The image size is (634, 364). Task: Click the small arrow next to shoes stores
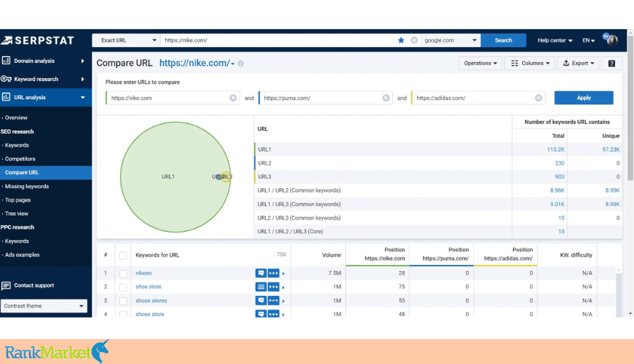click(x=283, y=301)
